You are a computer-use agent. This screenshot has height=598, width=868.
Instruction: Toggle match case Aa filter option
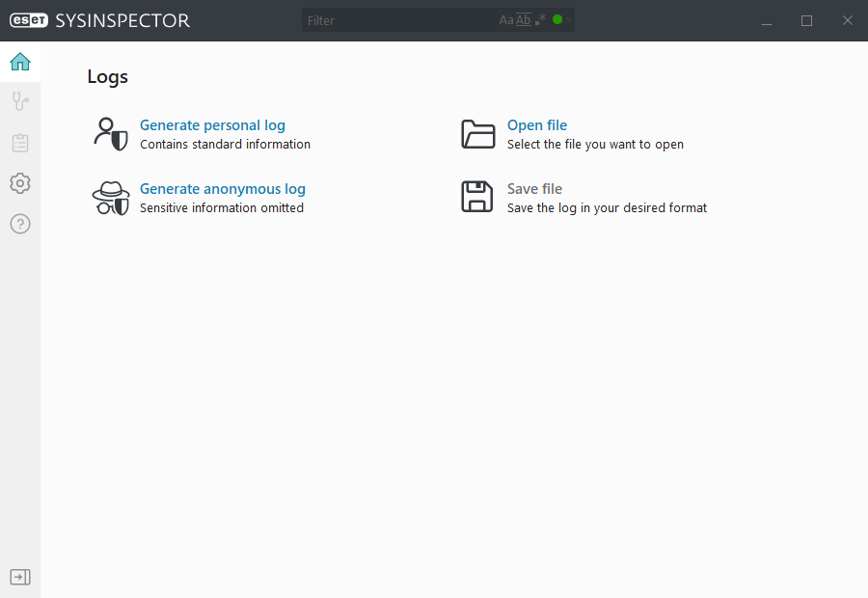[x=506, y=20]
